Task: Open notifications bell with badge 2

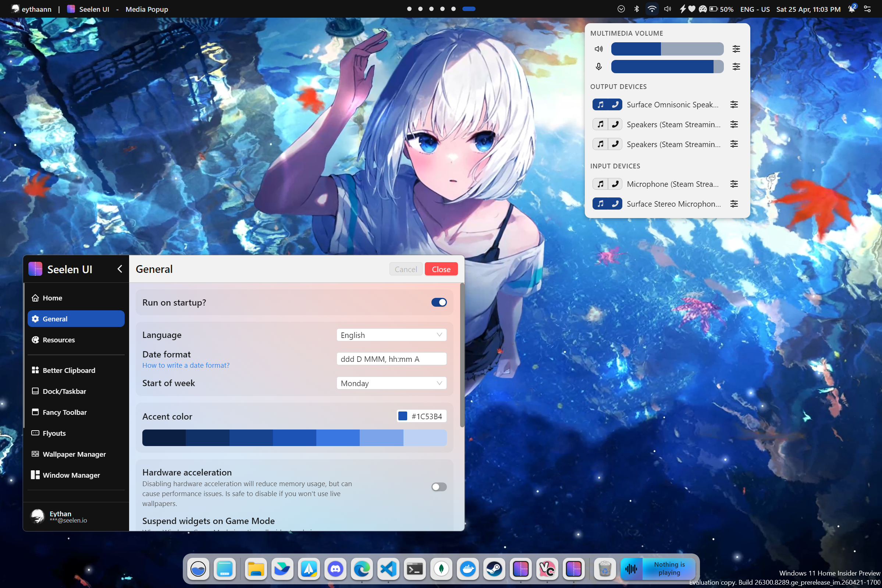Action: [x=851, y=9]
